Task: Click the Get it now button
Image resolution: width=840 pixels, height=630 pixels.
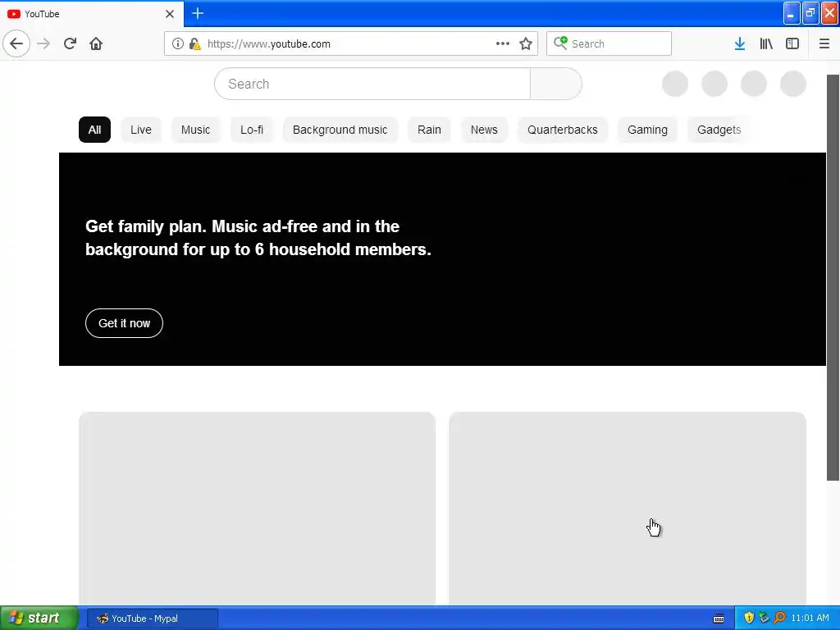Action: 125,323
